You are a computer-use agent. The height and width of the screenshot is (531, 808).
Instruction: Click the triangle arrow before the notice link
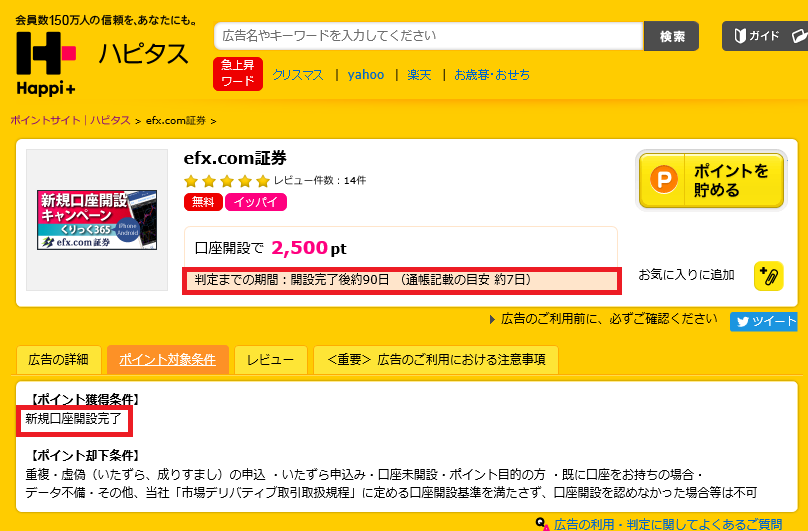[492, 320]
